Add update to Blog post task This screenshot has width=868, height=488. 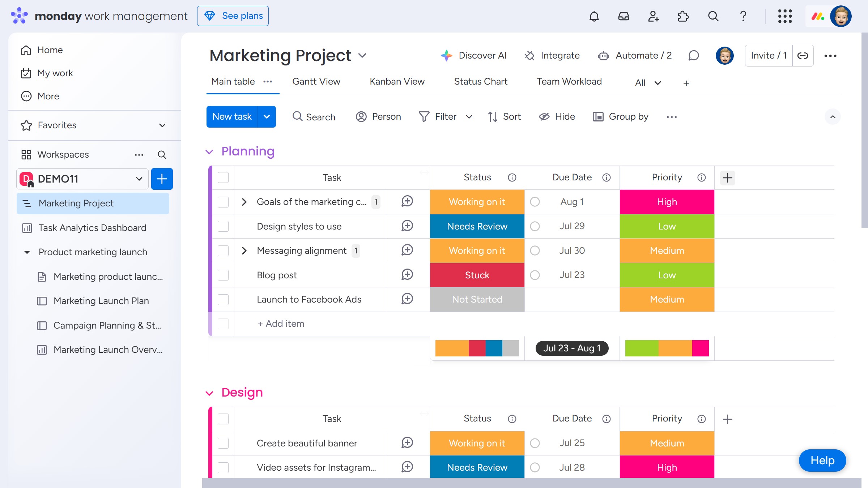pos(407,275)
